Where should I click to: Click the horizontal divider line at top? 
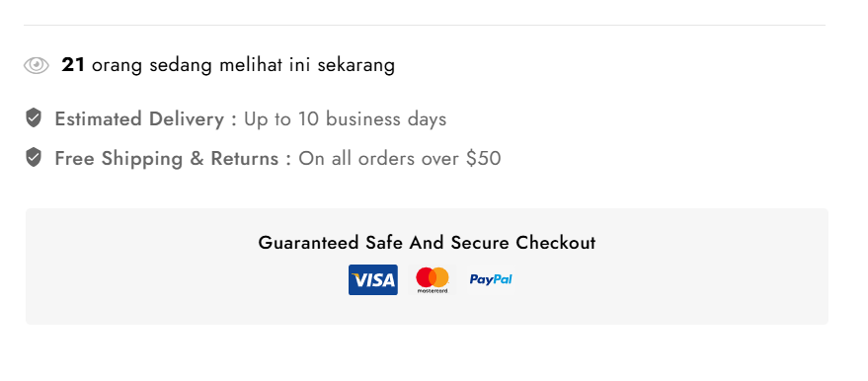click(425, 25)
